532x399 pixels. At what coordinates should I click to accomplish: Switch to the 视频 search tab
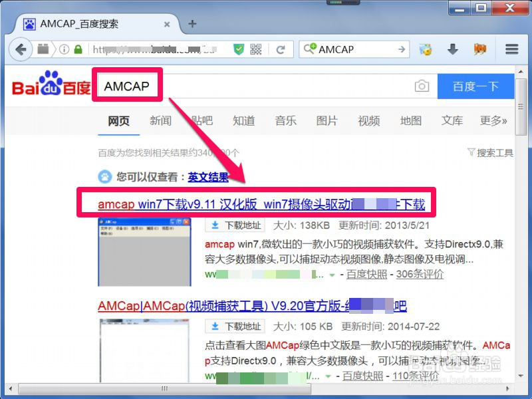coord(369,121)
